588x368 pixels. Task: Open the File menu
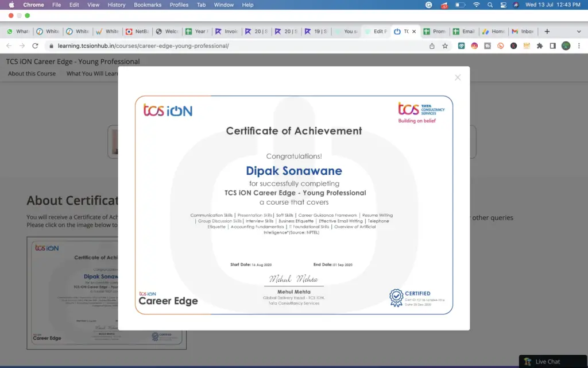[x=57, y=5]
